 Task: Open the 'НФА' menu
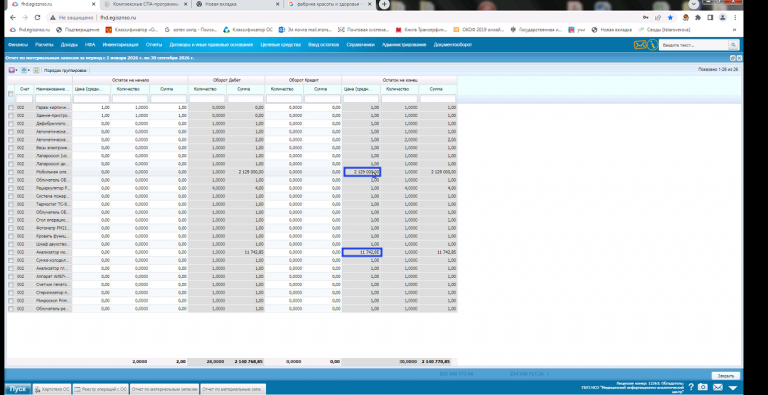90,45
